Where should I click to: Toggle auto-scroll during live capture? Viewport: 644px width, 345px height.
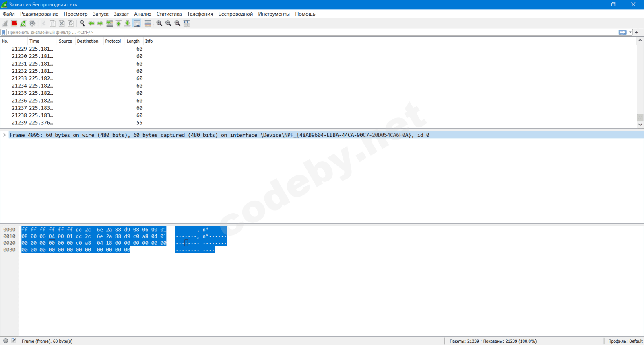(137, 23)
